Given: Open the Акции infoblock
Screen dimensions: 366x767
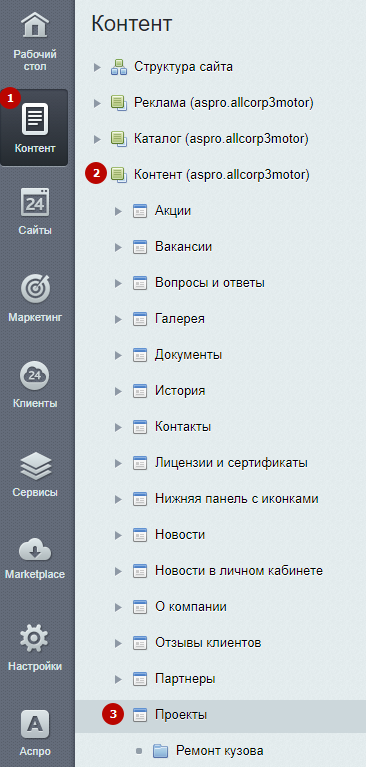Looking at the screenshot, I should (173, 211).
